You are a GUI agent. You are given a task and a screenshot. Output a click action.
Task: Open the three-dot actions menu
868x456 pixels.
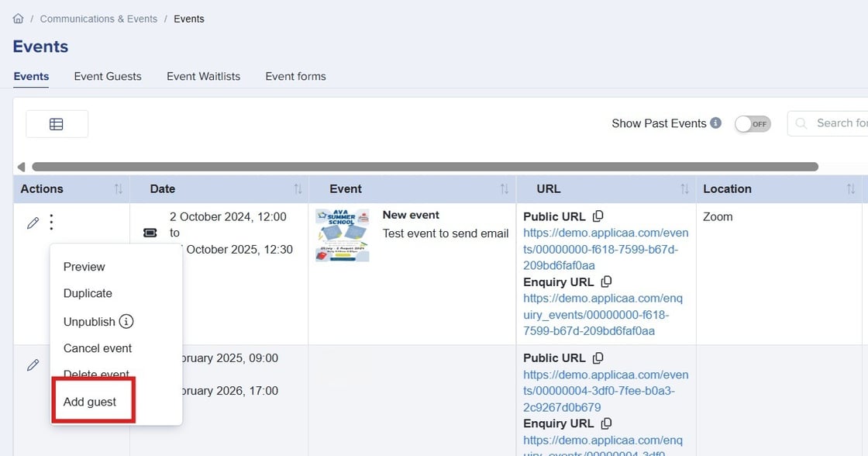coord(51,222)
